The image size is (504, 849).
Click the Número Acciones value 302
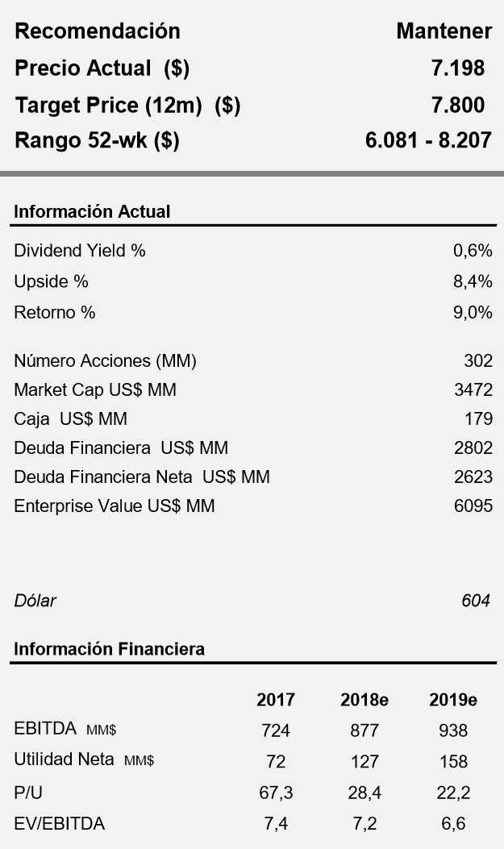coord(478,361)
